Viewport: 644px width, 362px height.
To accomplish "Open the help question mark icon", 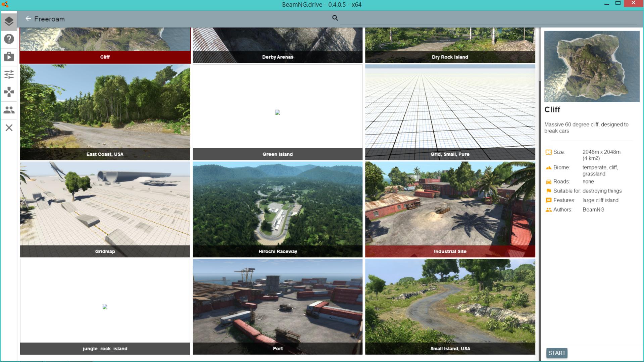I will point(9,39).
